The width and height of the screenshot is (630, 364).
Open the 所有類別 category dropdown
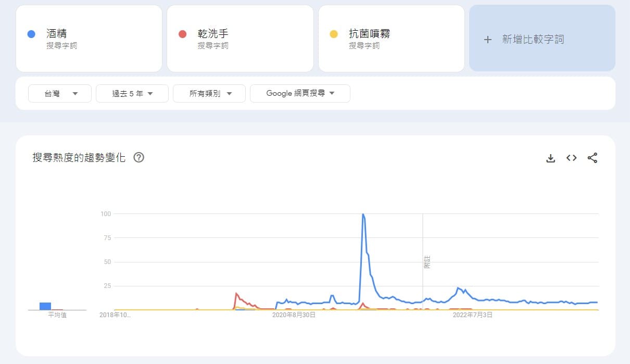tap(209, 94)
